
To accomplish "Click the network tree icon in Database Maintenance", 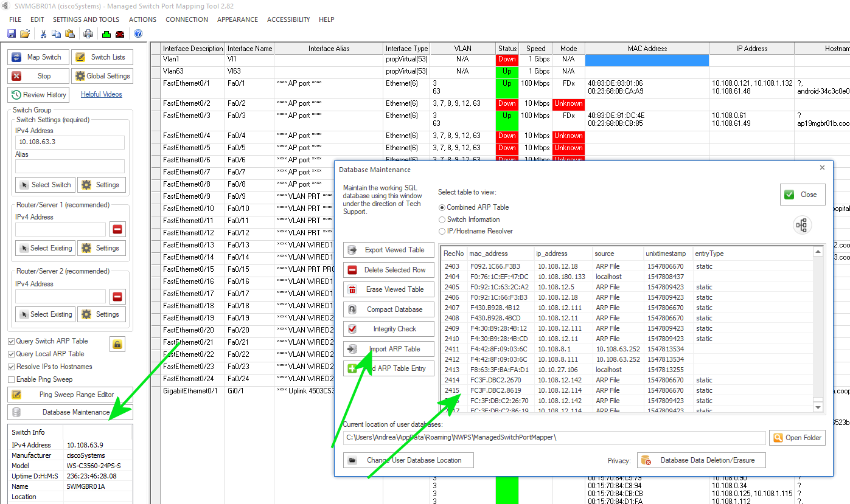I will click(802, 226).
